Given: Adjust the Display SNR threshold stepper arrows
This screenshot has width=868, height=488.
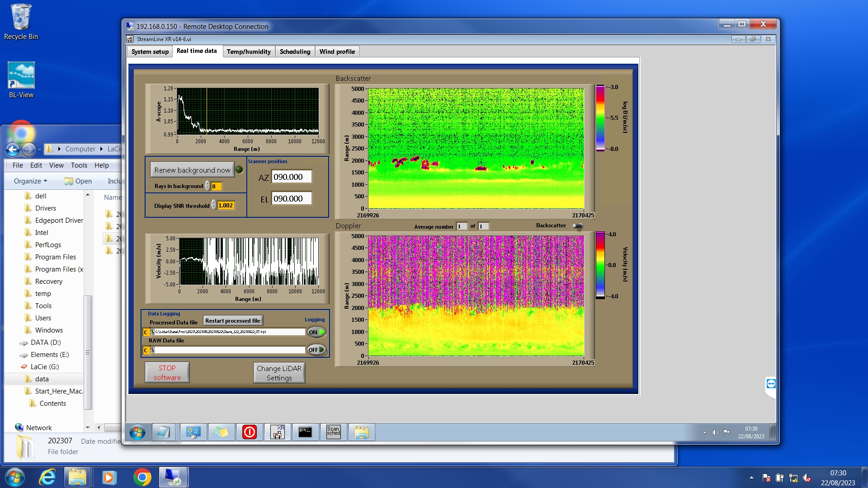Looking at the screenshot, I should [x=214, y=206].
